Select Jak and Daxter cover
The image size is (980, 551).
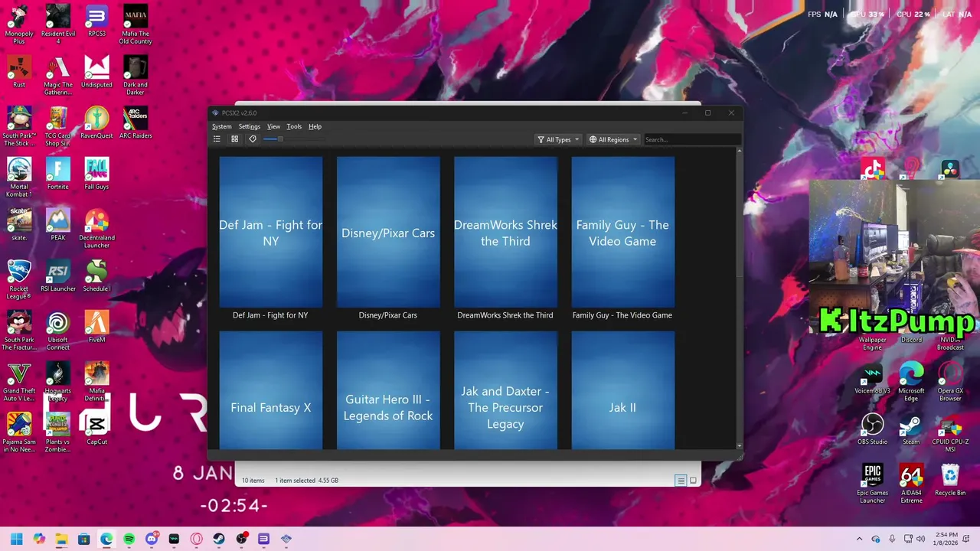coord(505,390)
